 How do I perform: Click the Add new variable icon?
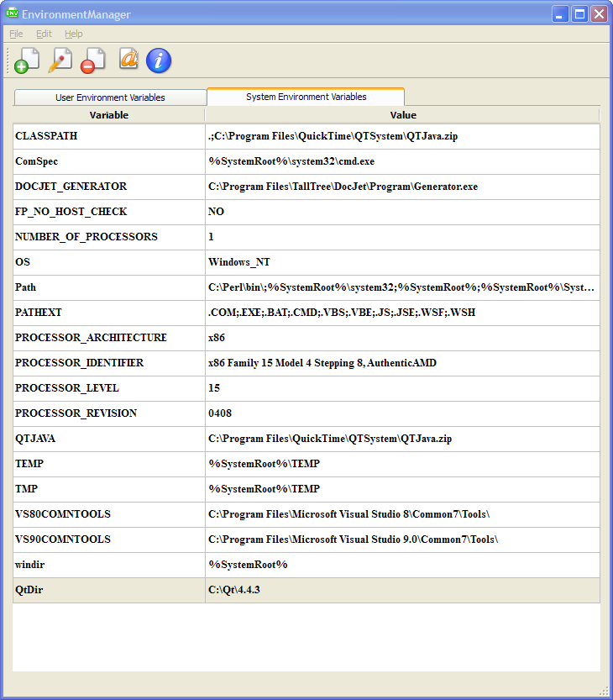pos(25,61)
